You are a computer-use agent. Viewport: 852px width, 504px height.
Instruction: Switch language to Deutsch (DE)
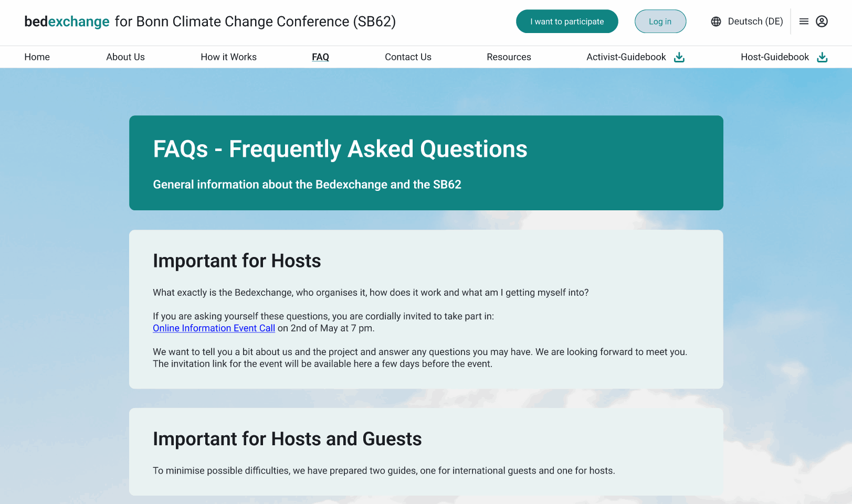pos(755,22)
